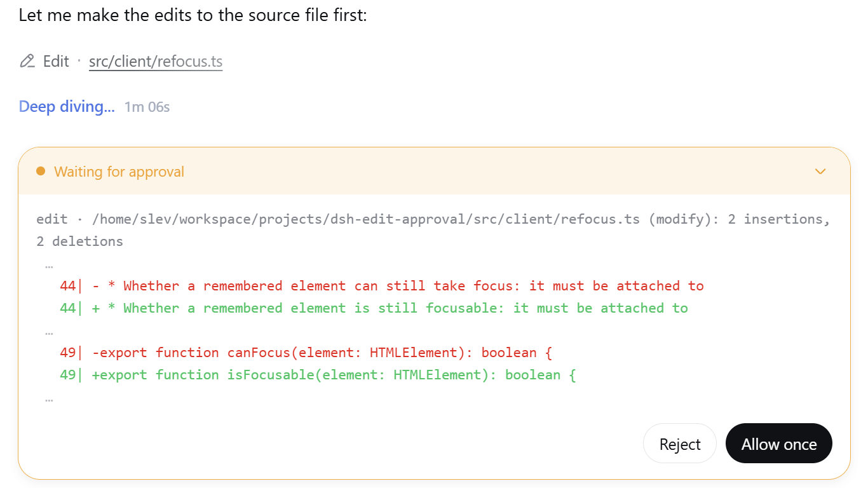Click the orange status dot beside Waiting for approval
The width and height of the screenshot is (868, 488).
pos(41,172)
